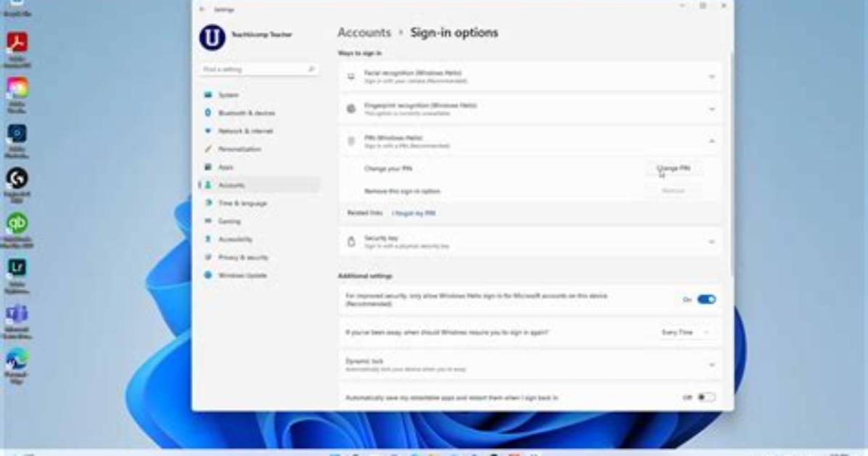
Task: Open the Every Time sign-in dropdown
Action: [685, 333]
